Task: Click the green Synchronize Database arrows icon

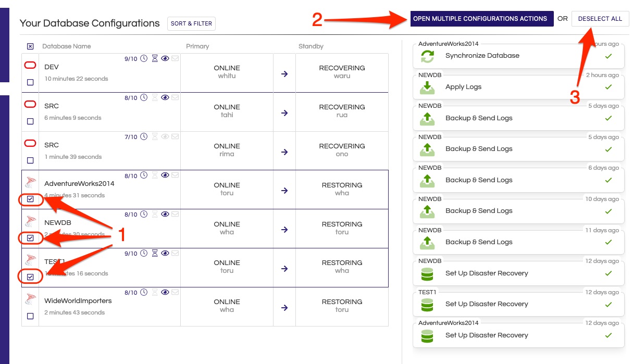Action: 427,56
